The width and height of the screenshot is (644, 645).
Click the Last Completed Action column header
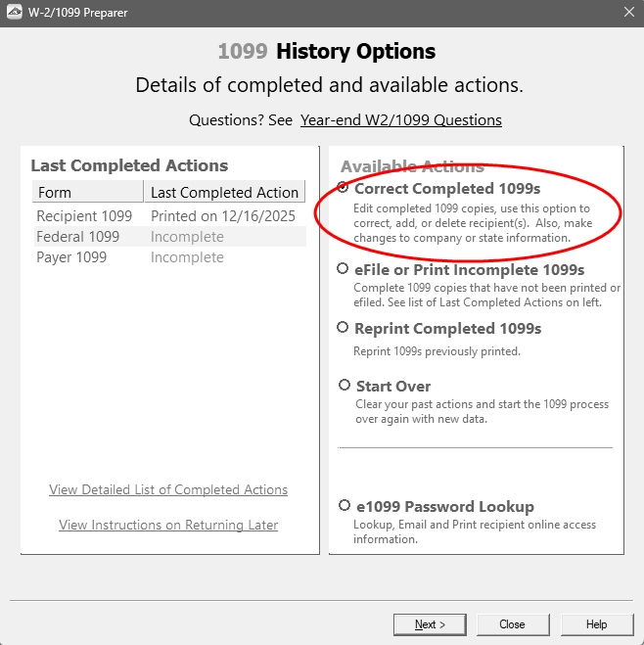pos(224,193)
